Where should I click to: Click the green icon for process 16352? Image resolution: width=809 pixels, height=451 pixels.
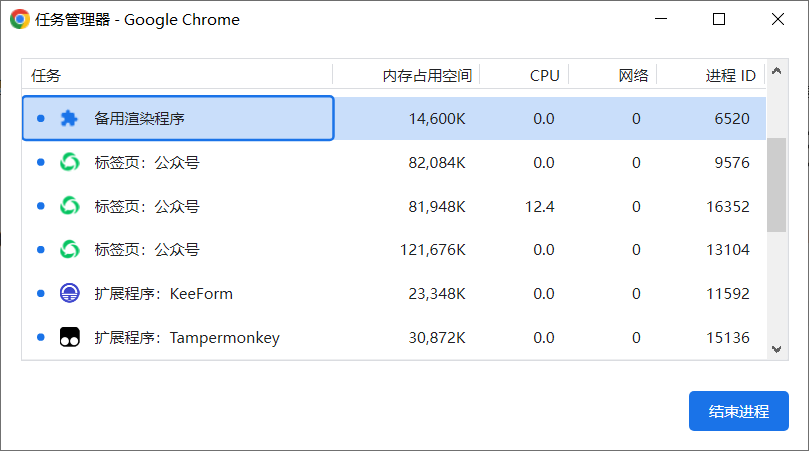(x=69, y=206)
